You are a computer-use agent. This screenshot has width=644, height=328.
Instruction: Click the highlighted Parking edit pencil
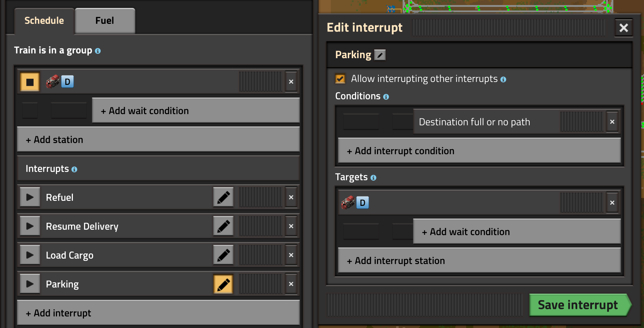(223, 284)
